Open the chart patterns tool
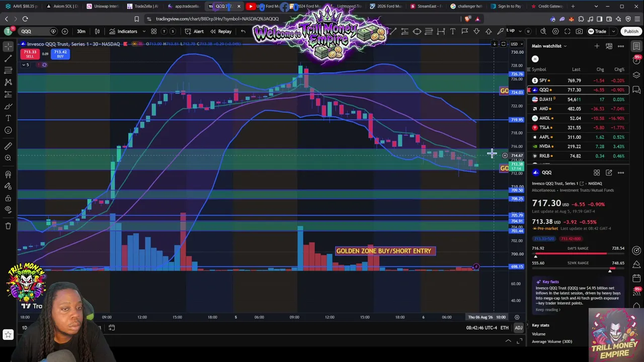 coord(8,82)
